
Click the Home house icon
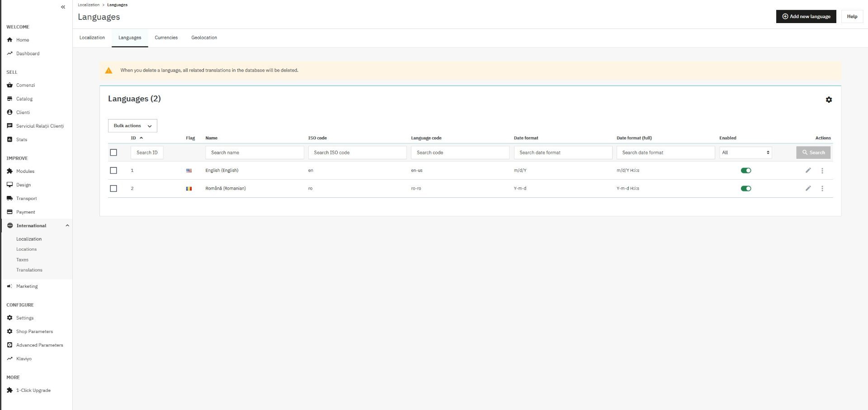coord(9,40)
